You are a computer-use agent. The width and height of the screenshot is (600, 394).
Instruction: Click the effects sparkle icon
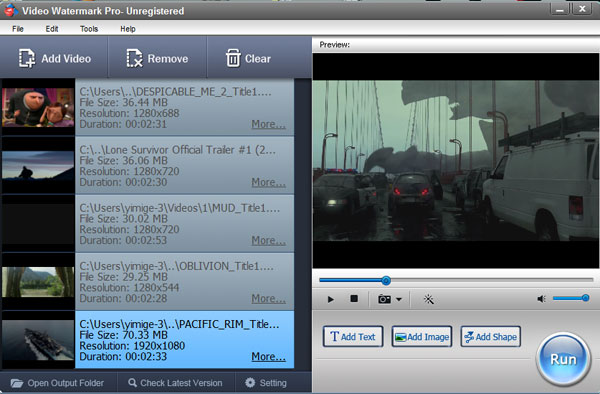tap(429, 299)
